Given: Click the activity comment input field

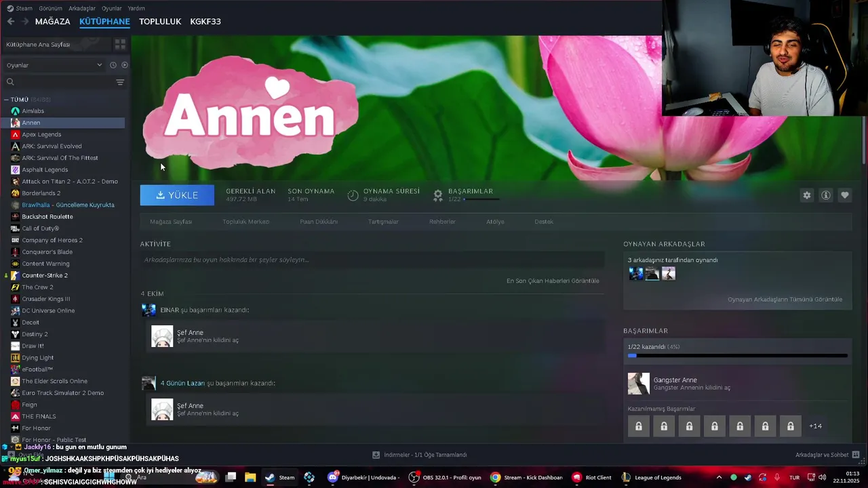Looking at the screenshot, I should coord(372,260).
